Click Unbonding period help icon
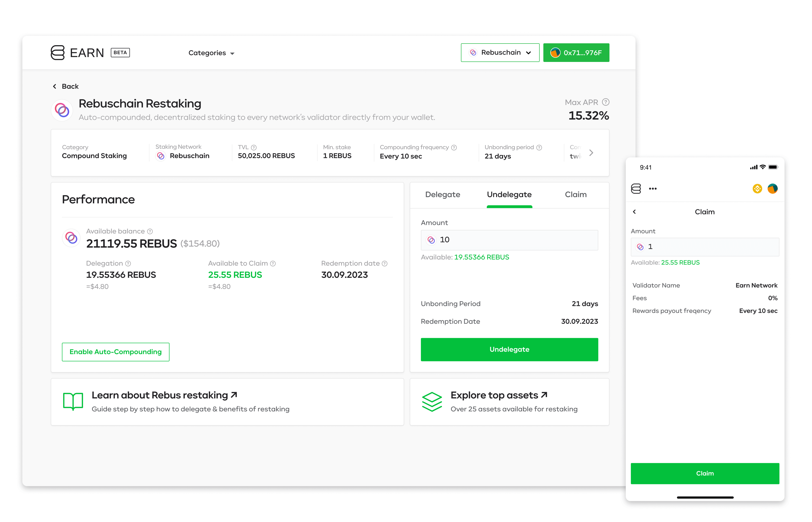This screenshot has width=812, height=522. coord(539,147)
